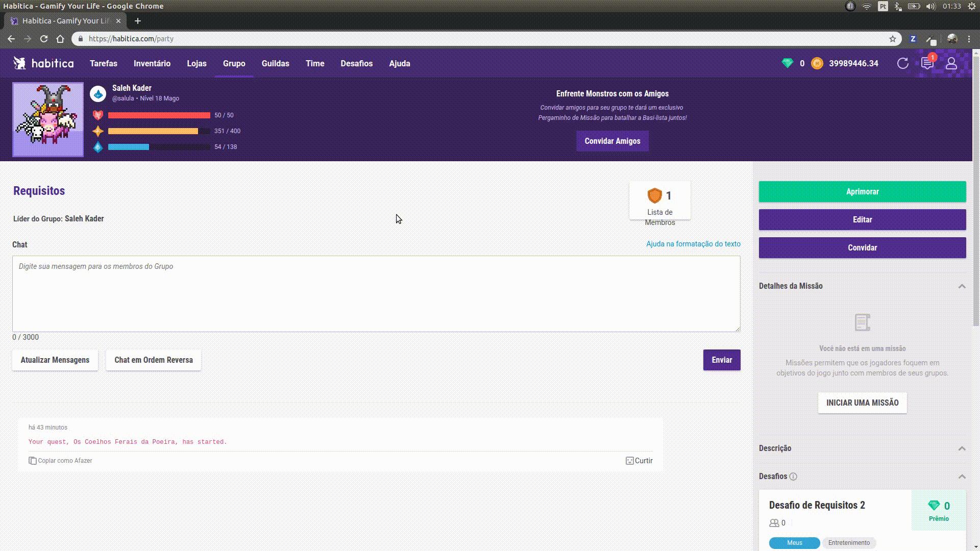Click the green gem currency icon
The width and height of the screenshot is (980, 551).
pos(787,63)
